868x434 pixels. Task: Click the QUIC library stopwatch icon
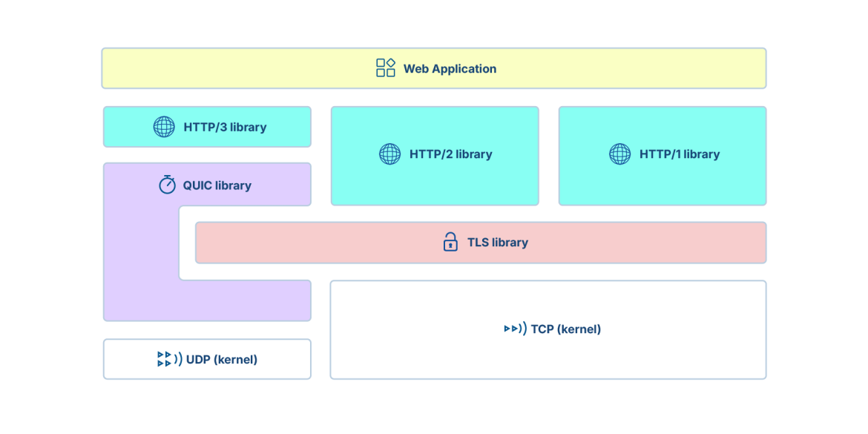168,185
